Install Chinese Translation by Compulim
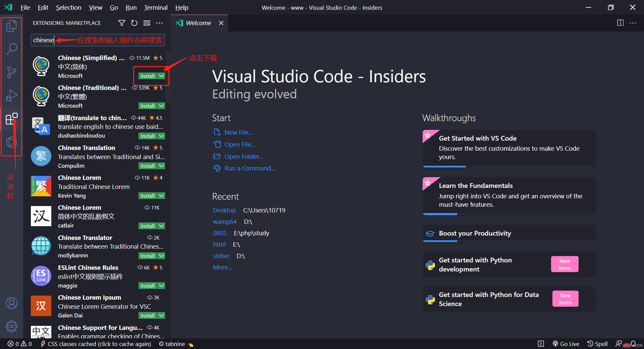Viewport: 644px width, 349px height. [x=148, y=166]
